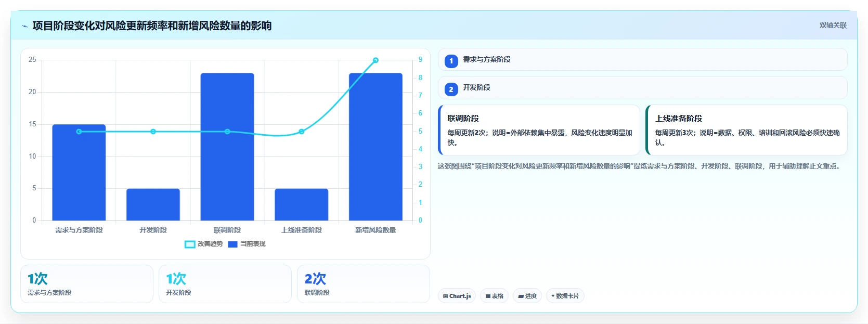Click the bird icon beside the title
The image size is (868, 324).
(x=24, y=26)
